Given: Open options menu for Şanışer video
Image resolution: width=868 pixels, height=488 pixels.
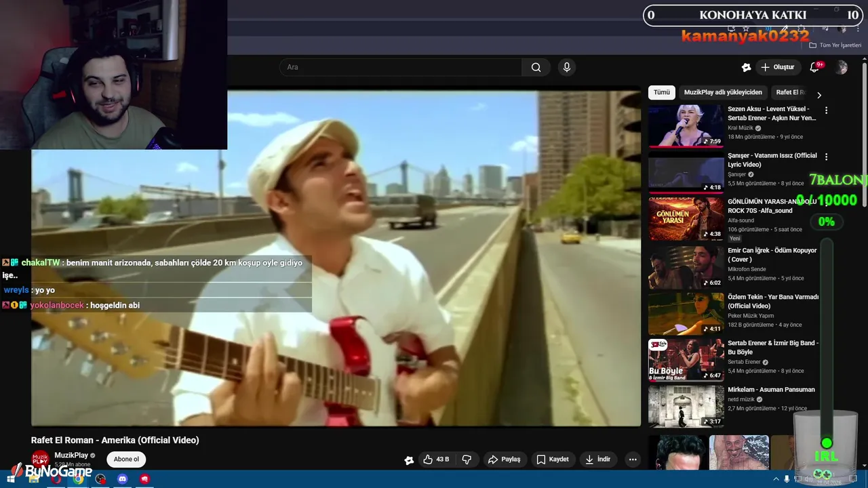Looking at the screenshot, I should point(826,157).
